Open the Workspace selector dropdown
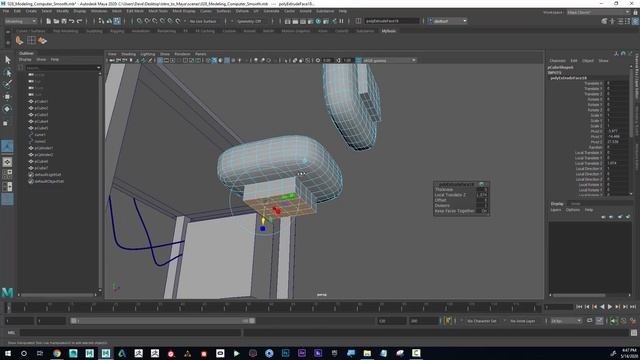The width and height of the screenshot is (640, 360). coord(598,12)
